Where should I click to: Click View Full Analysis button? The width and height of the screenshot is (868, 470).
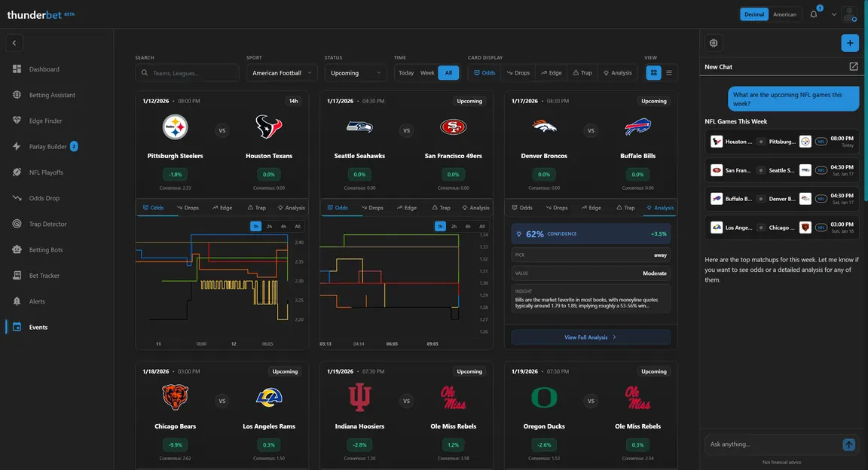pos(591,337)
